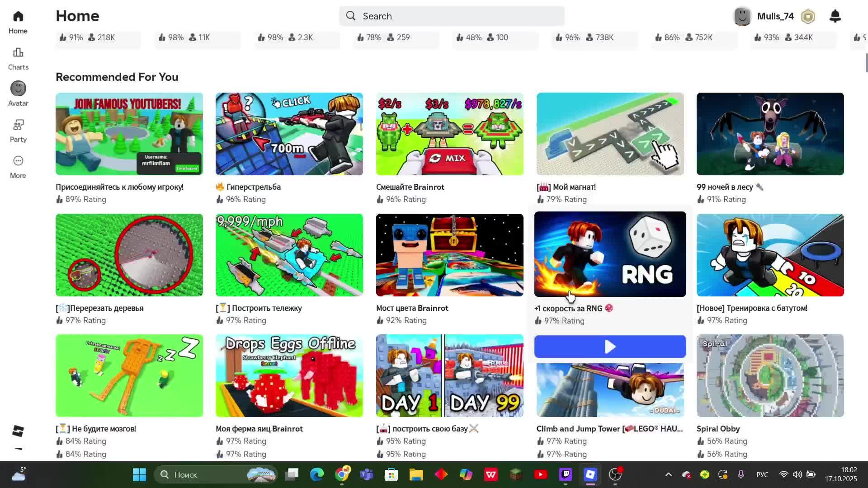The width and height of the screenshot is (868, 488).
Task: Toggle the РУС keyboard language indicator
Action: pyautogui.click(x=762, y=474)
